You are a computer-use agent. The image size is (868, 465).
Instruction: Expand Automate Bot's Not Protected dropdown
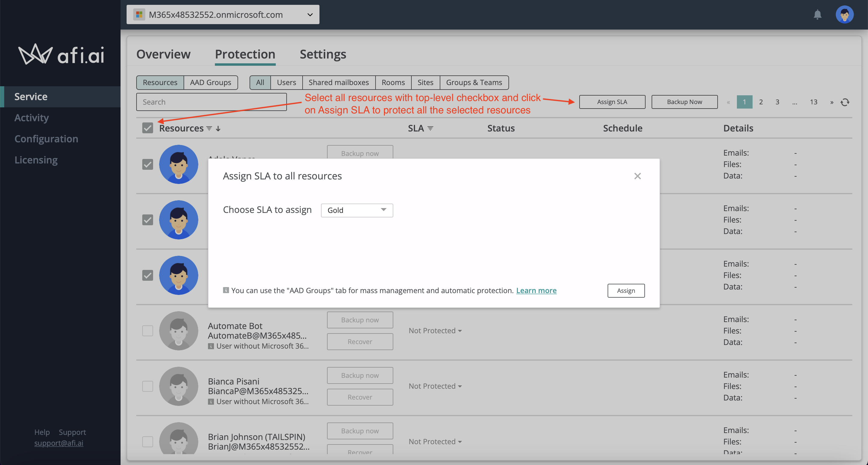(435, 331)
